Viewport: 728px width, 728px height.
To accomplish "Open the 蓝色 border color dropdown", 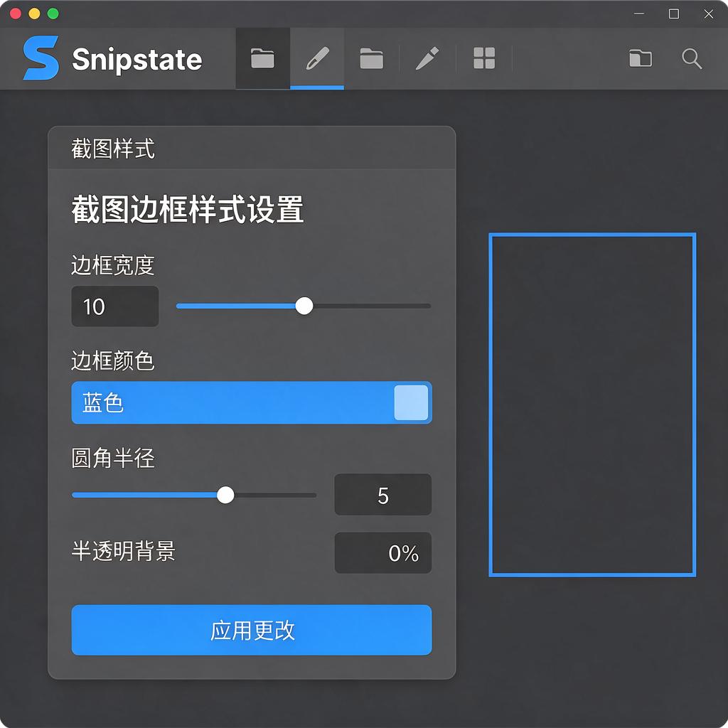I will click(x=252, y=402).
